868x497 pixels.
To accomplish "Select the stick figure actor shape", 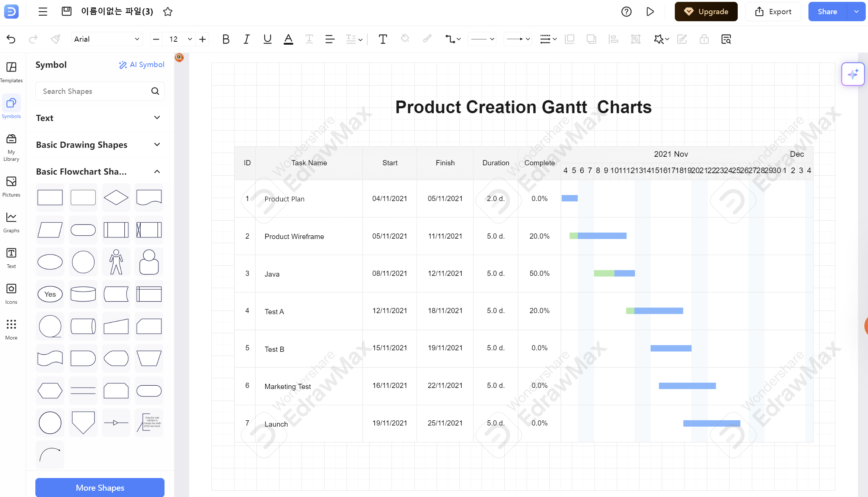I will 116,262.
